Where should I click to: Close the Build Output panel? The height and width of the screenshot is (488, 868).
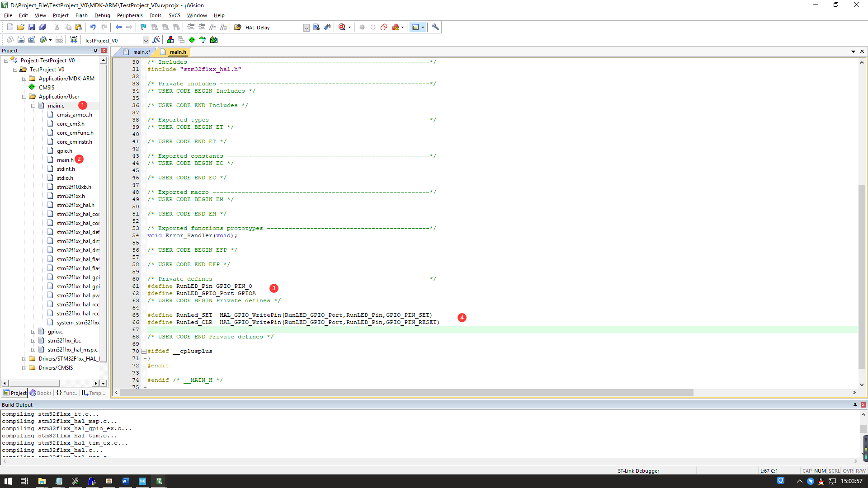pos(863,405)
